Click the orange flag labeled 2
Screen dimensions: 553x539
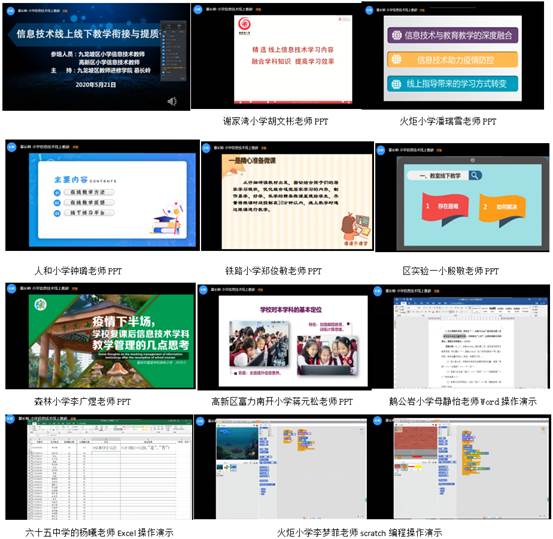point(502,210)
